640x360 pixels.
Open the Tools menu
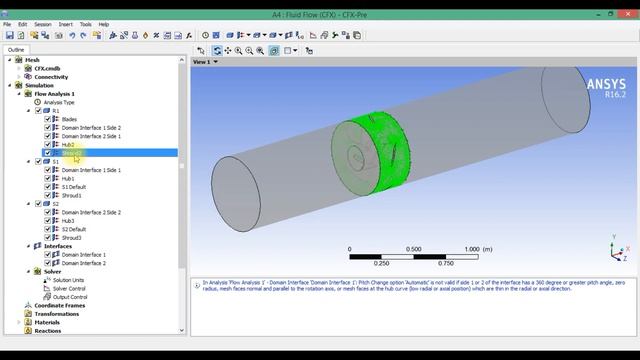[x=86, y=24]
